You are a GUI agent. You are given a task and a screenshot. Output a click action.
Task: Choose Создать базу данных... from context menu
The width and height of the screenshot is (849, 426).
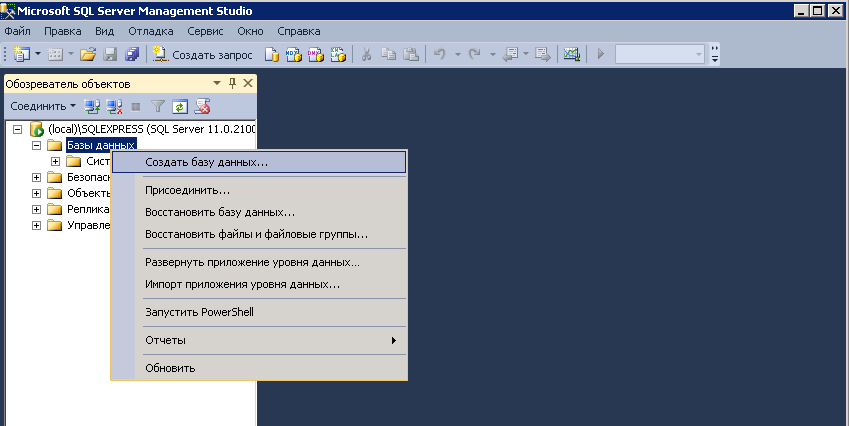click(259, 162)
